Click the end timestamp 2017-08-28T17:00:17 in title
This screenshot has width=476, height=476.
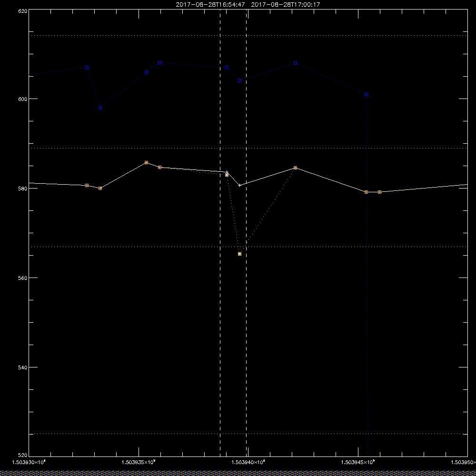pyautogui.click(x=285, y=5)
